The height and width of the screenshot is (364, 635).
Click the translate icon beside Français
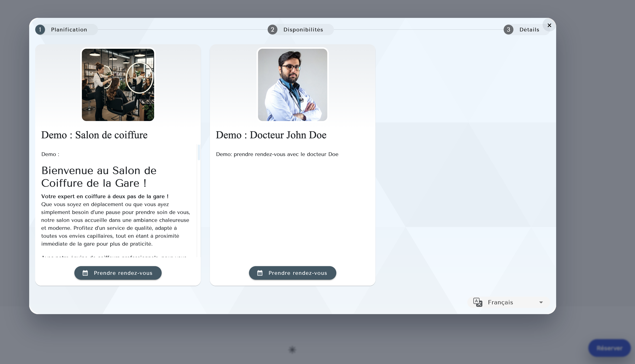coord(477,302)
